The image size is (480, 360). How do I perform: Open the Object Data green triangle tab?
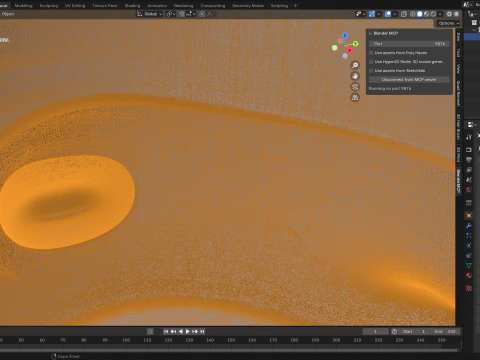(469, 266)
